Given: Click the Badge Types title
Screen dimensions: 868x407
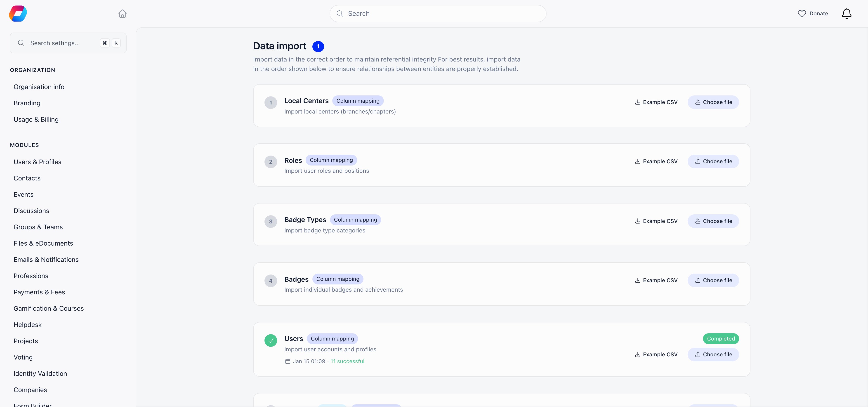Looking at the screenshot, I should (305, 220).
